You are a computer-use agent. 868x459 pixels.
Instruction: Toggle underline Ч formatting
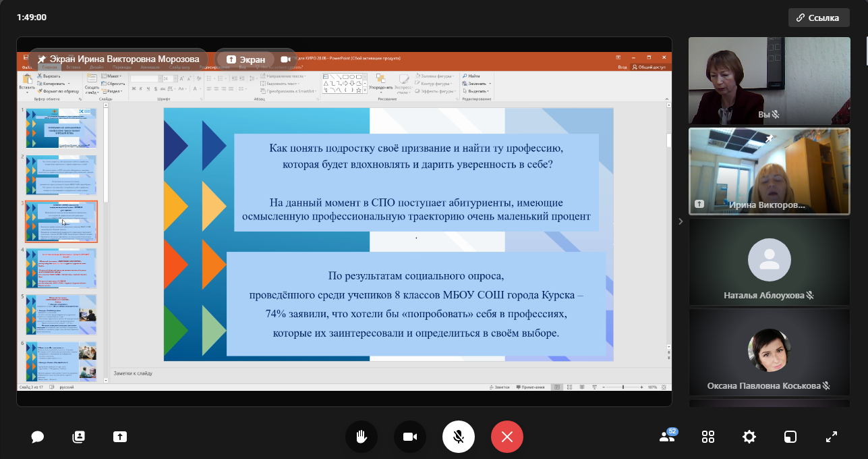148,88
